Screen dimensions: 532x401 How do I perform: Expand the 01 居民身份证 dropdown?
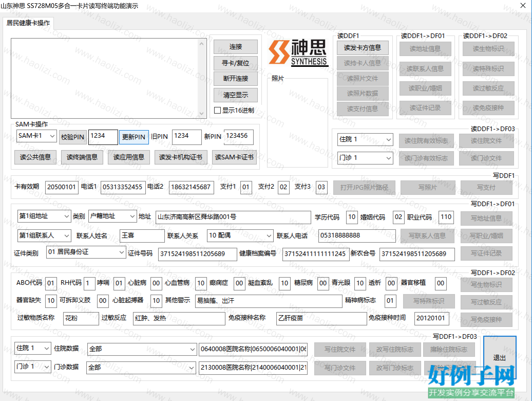pyautogui.click(x=86, y=252)
